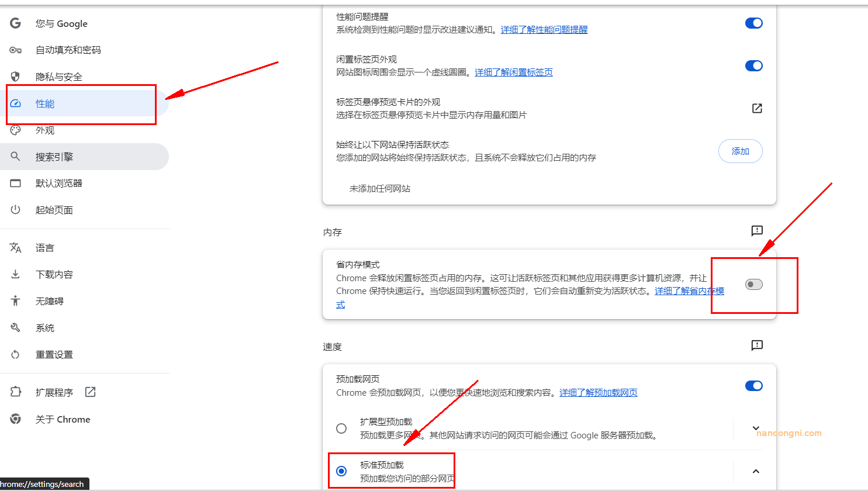This screenshot has width=868, height=491.
Task: Click the puzzle piece icon for 扩展程序
Action: (x=15, y=392)
